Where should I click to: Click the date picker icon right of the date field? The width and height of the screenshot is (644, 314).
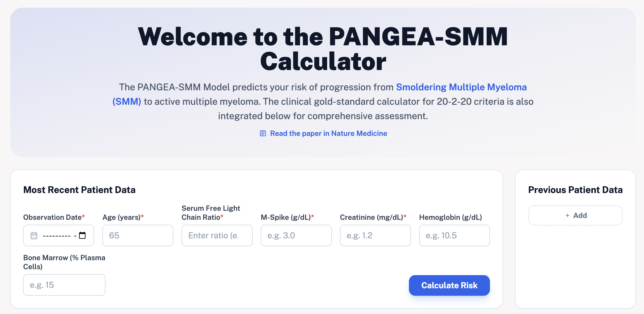[x=82, y=235]
